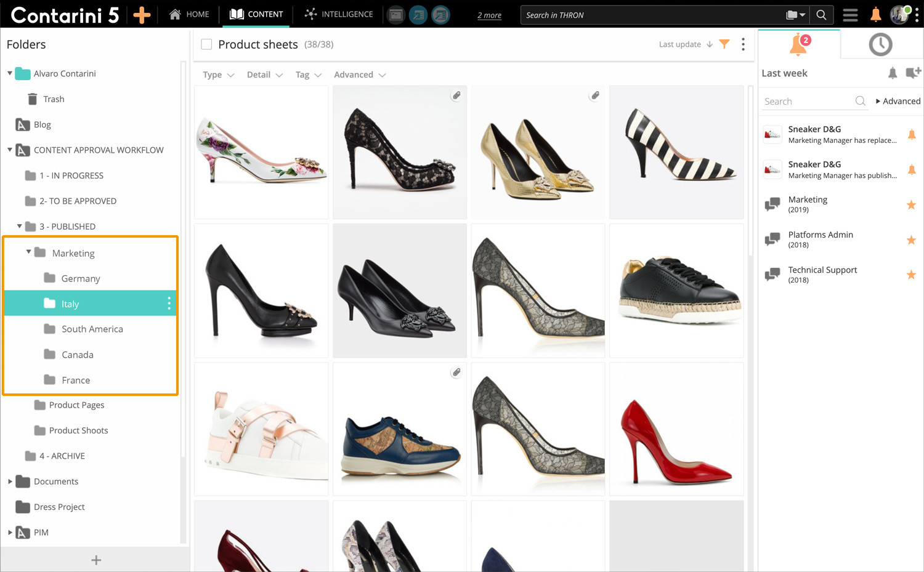This screenshot has height=572, width=924.
Task: Expand Advanced in the notifications panel
Action: point(898,101)
